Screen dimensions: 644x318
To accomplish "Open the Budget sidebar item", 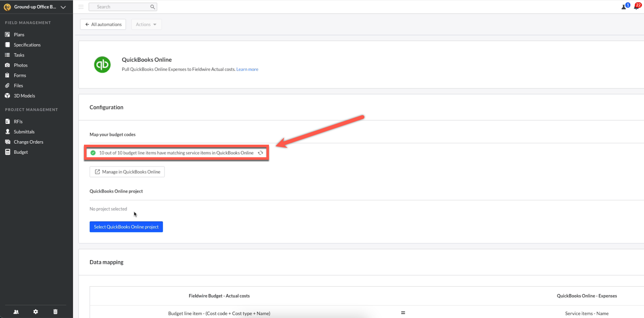I will (21, 152).
